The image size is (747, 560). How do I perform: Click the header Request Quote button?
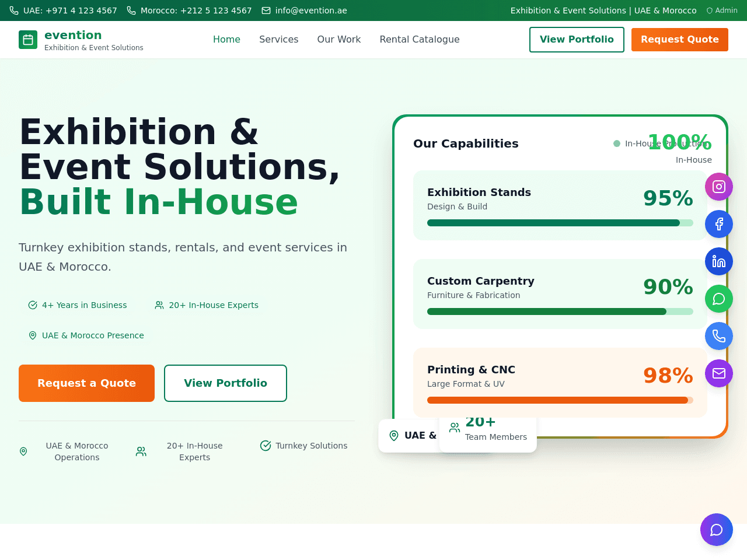pyautogui.click(x=680, y=40)
